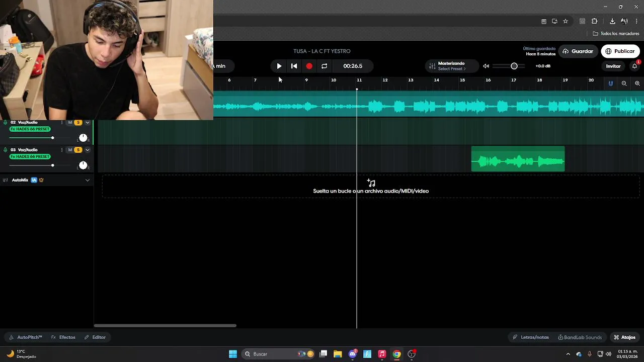The width and height of the screenshot is (644, 362).
Task: Click the AutoMix mixer icon
Action: click(x=5, y=180)
